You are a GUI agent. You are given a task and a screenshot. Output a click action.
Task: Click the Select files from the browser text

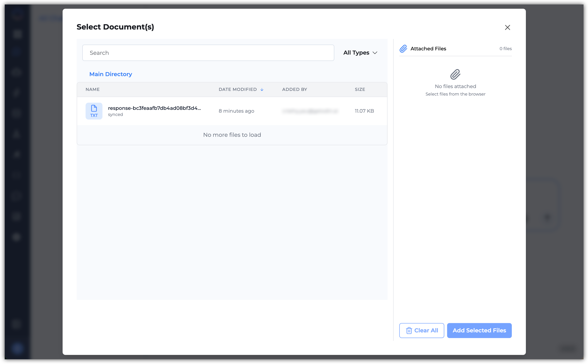(455, 94)
